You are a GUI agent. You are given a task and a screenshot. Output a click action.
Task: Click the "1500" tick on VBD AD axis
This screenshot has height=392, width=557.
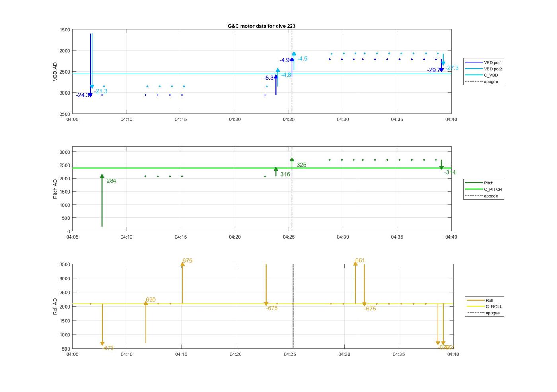tap(64, 30)
